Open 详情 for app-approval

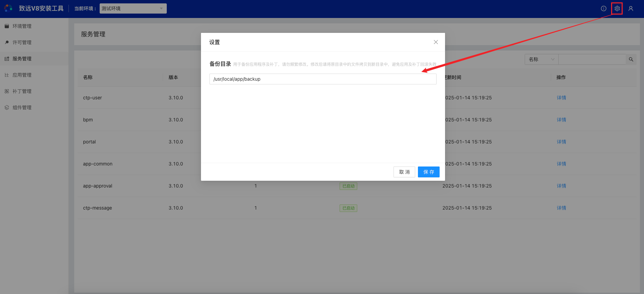561,186
